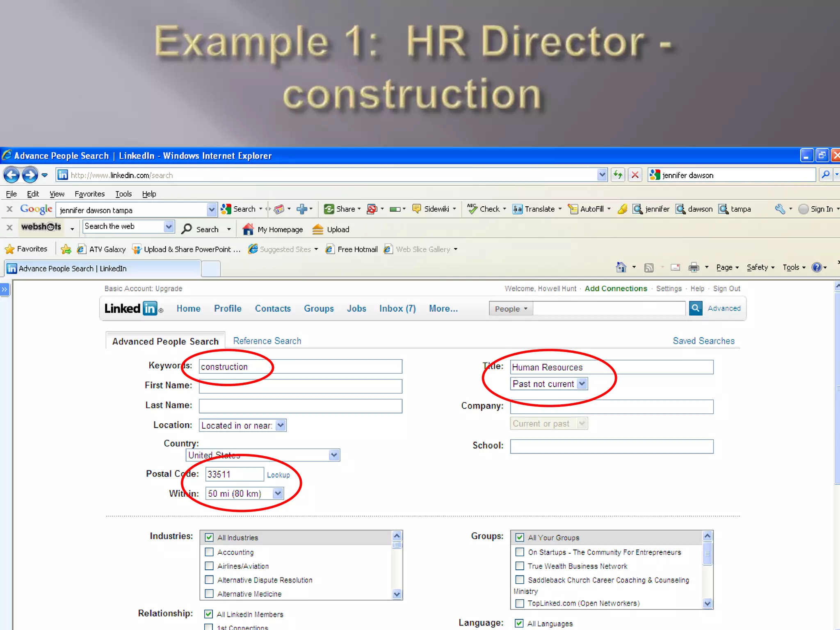This screenshot has height=630, width=840.
Task: Open the LinkedIn Jobs nav item
Action: (x=356, y=308)
